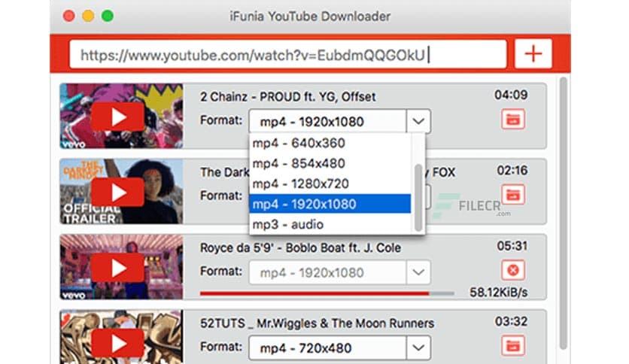Open format dropdown for 52TUTS video

click(x=418, y=347)
